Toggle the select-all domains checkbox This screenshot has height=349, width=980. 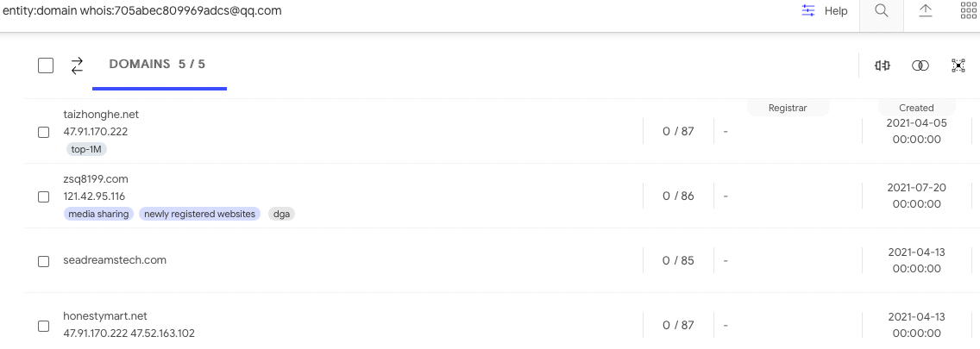coord(46,65)
